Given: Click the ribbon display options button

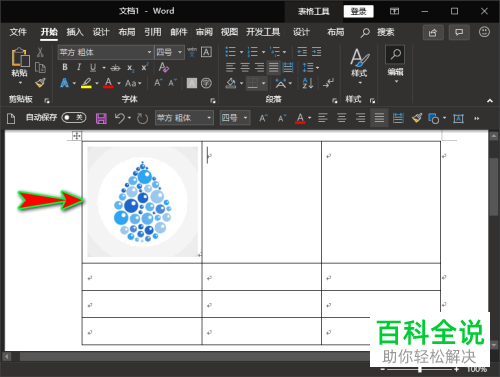Looking at the screenshot, I should (394, 12).
